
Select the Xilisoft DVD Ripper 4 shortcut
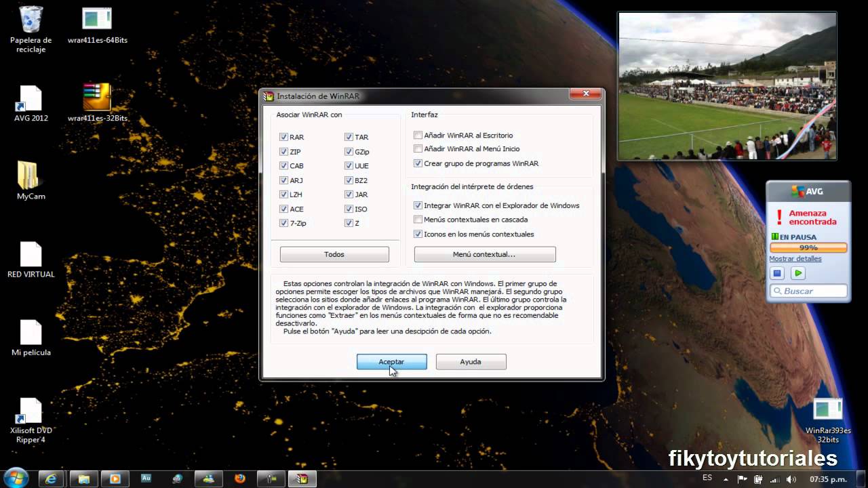click(x=31, y=420)
